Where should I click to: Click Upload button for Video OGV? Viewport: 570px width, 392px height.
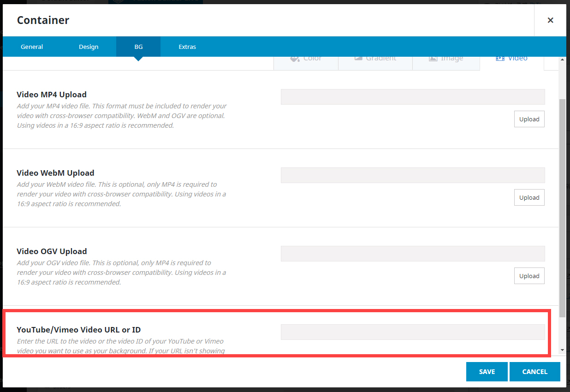pyautogui.click(x=529, y=276)
